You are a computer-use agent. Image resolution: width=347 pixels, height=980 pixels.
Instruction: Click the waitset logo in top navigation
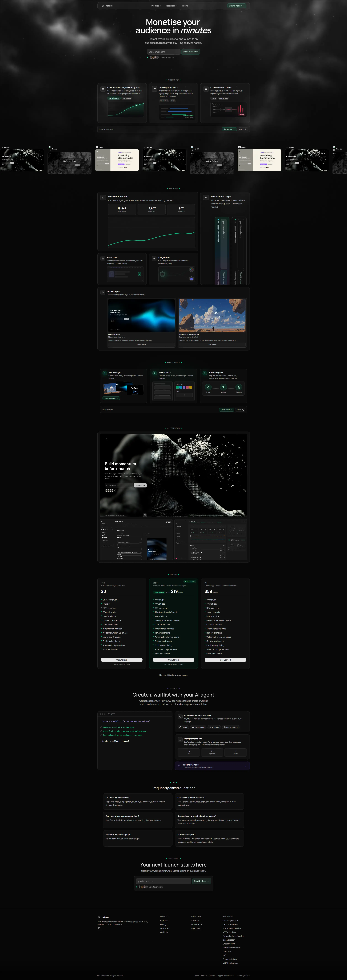(107, 6)
